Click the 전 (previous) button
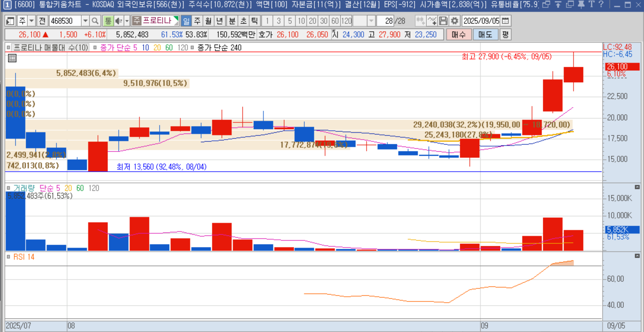644x332 pixels. pos(42,21)
